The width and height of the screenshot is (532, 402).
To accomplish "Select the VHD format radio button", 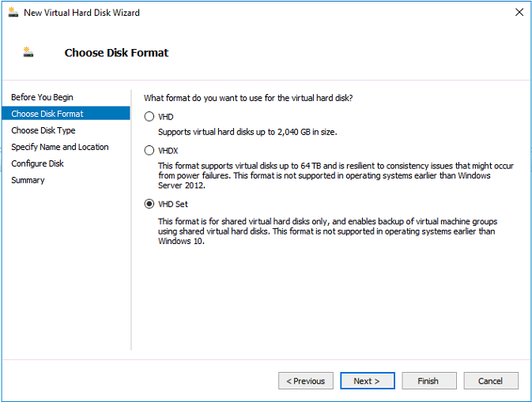I will (x=149, y=117).
